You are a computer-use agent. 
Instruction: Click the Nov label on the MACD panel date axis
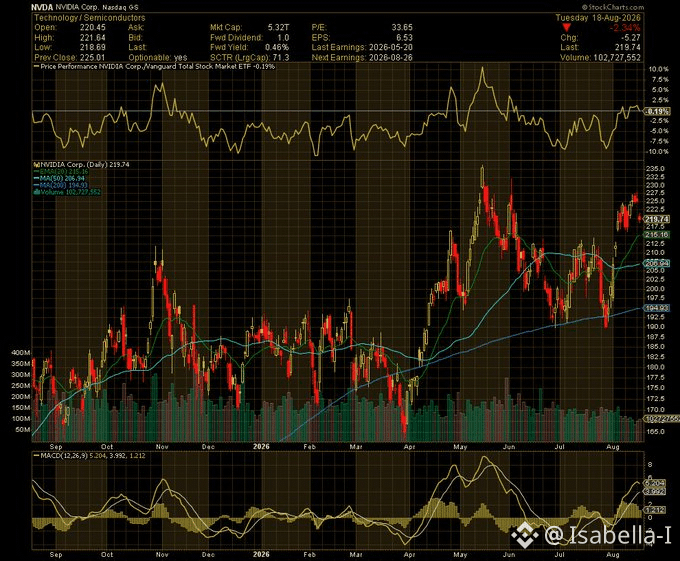pyautogui.click(x=162, y=554)
